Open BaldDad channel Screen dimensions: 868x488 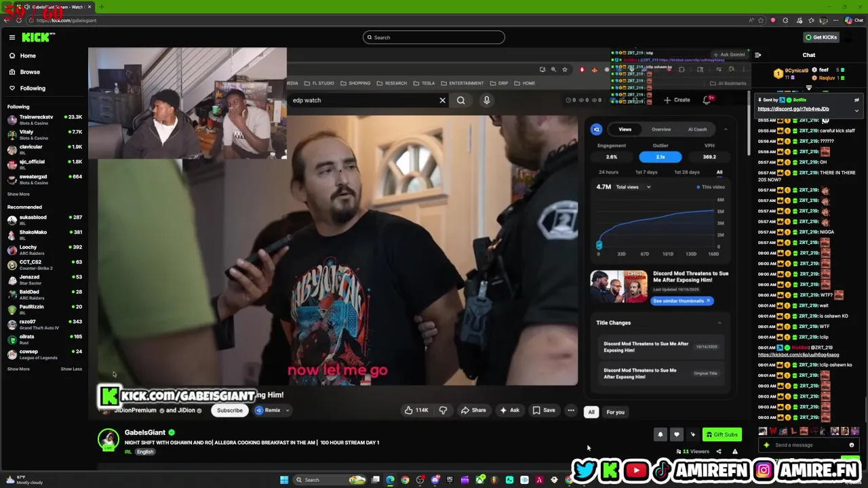[44, 294]
